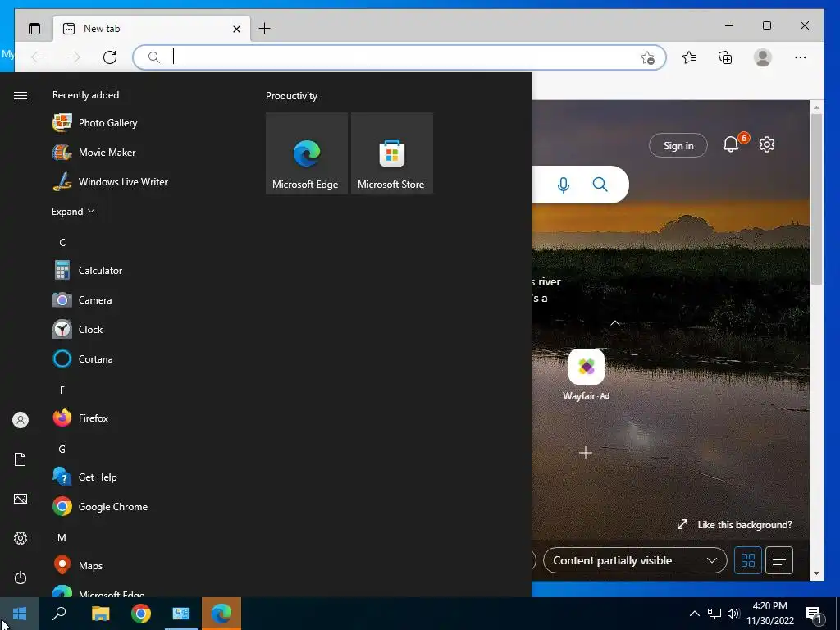Click the Power button in Start

pyautogui.click(x=21, y=577)
